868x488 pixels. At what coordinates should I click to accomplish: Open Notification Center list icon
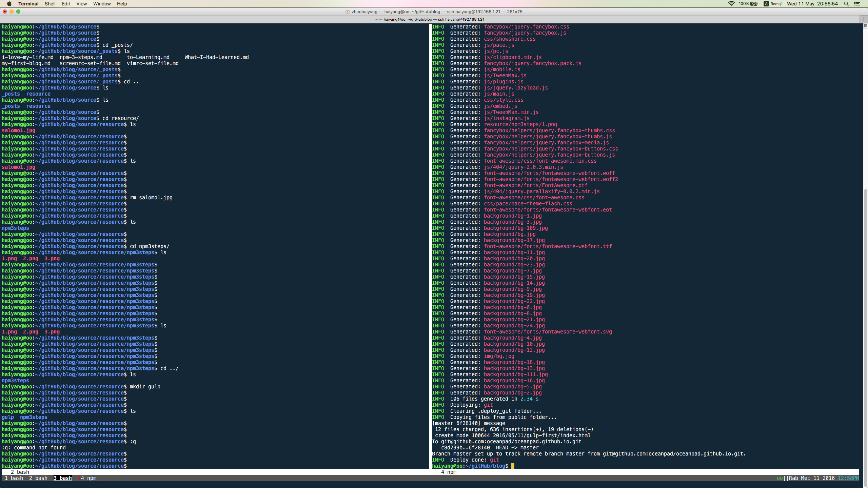857,4
